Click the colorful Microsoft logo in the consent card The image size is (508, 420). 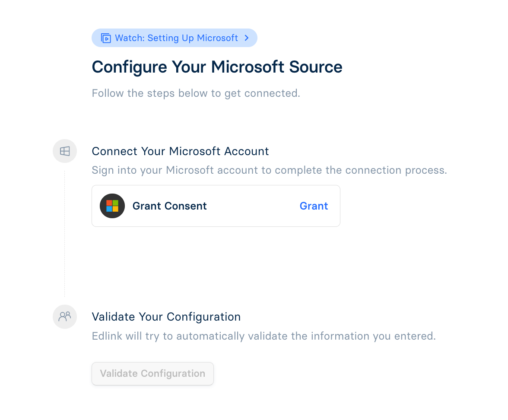(x=112, y=206)
